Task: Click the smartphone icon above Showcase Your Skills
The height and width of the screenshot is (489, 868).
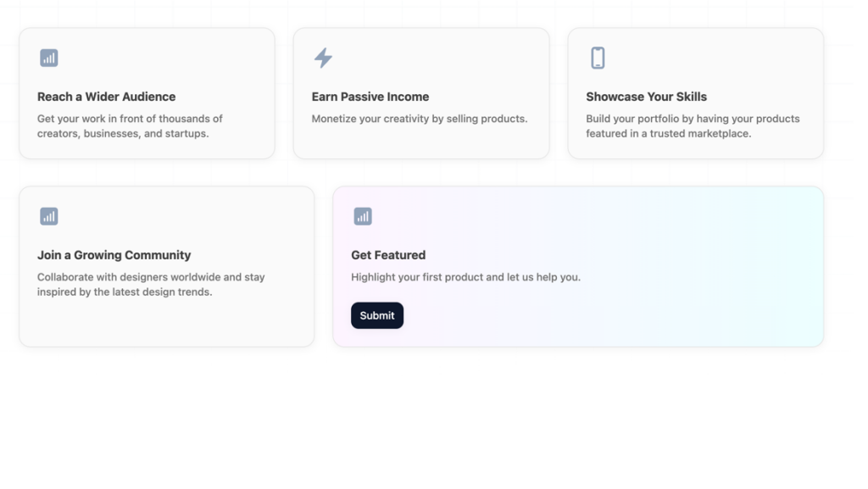Action: (x=598, y=58)
